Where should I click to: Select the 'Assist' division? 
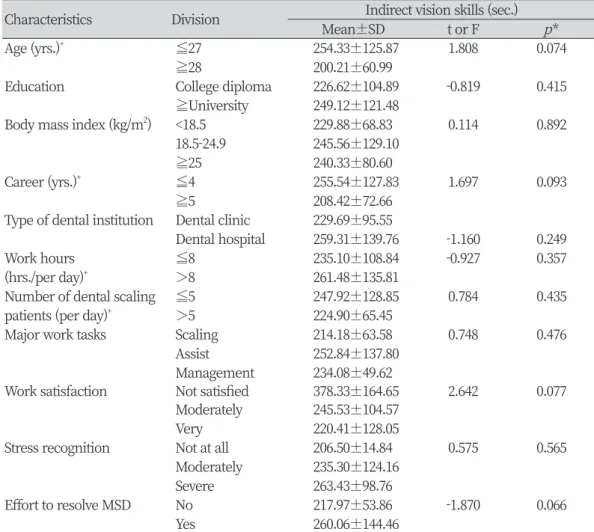click(x=192, y=354)
